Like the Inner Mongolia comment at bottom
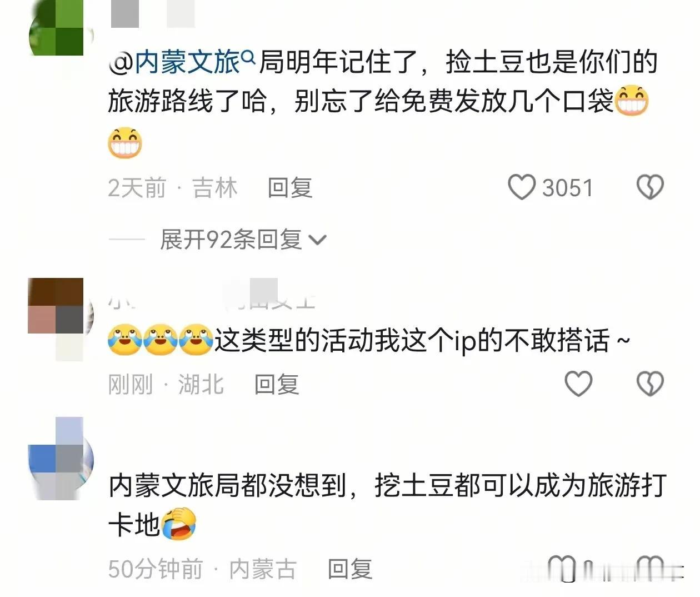 pyautogui.click(x=561, y=568)
